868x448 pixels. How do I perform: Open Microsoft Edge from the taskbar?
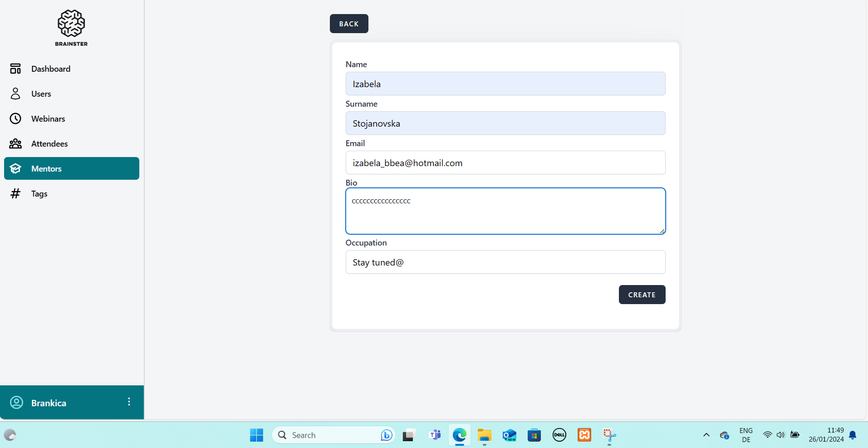(x=459, y=435)
